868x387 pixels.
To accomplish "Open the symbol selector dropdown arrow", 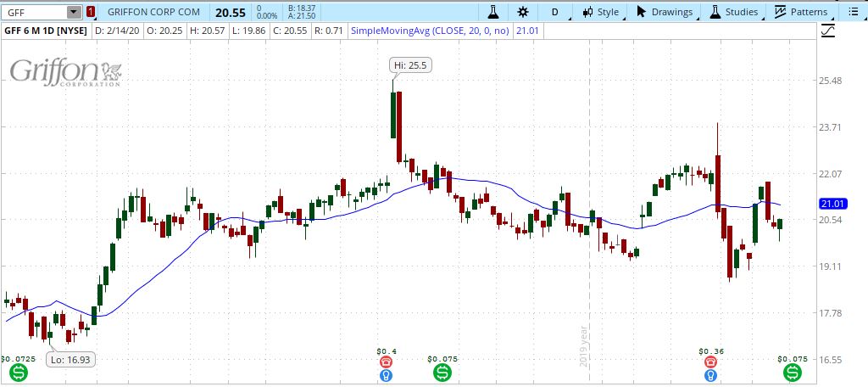I will tap(74, 12).
